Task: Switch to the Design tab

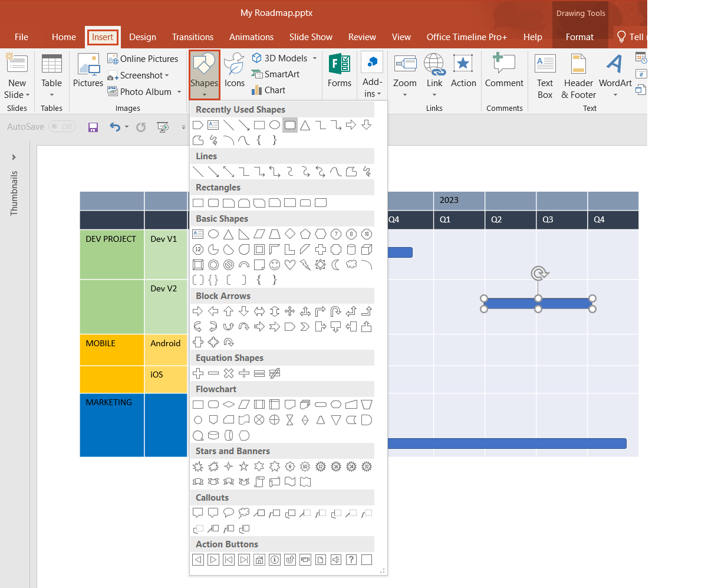Action: pos(142,37)
